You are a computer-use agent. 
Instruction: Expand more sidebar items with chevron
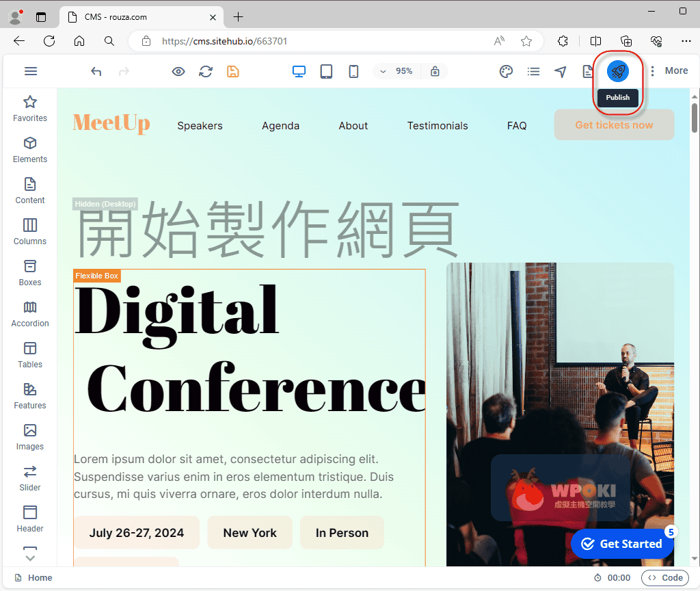(30, 555)
